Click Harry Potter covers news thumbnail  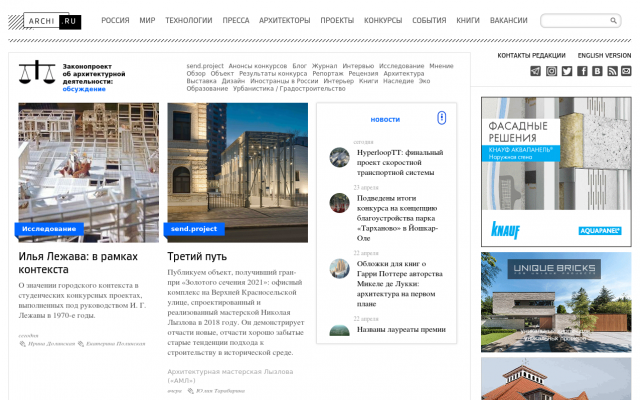340,269
